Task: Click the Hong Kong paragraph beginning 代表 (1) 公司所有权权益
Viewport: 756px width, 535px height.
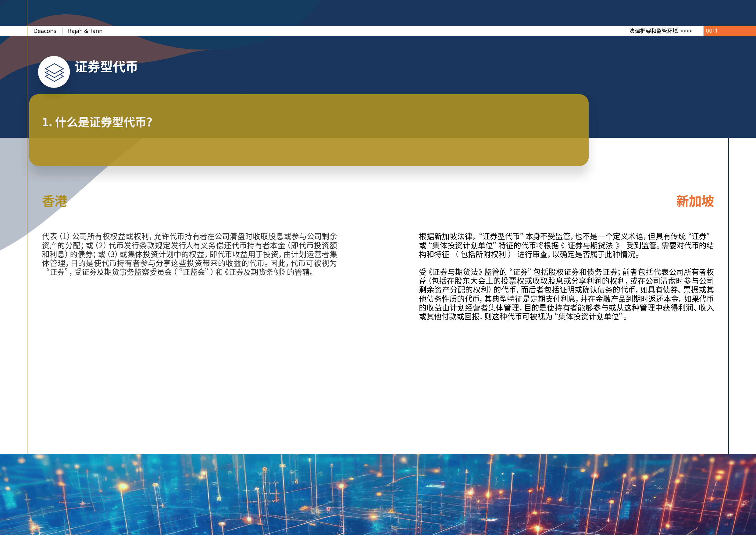Action: [x=189, y=254]
